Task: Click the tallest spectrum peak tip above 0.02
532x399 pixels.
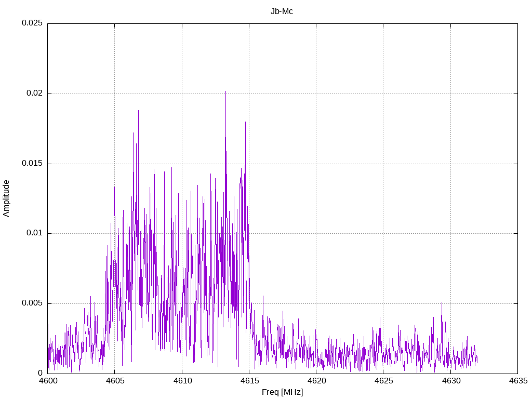Action: point(225,91)
